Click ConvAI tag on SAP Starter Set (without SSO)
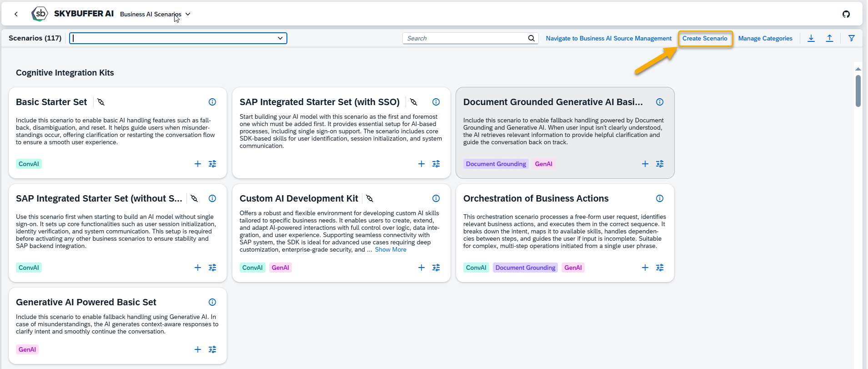Image resolution: width=868 pixels, height=369 pixels. 29,268
